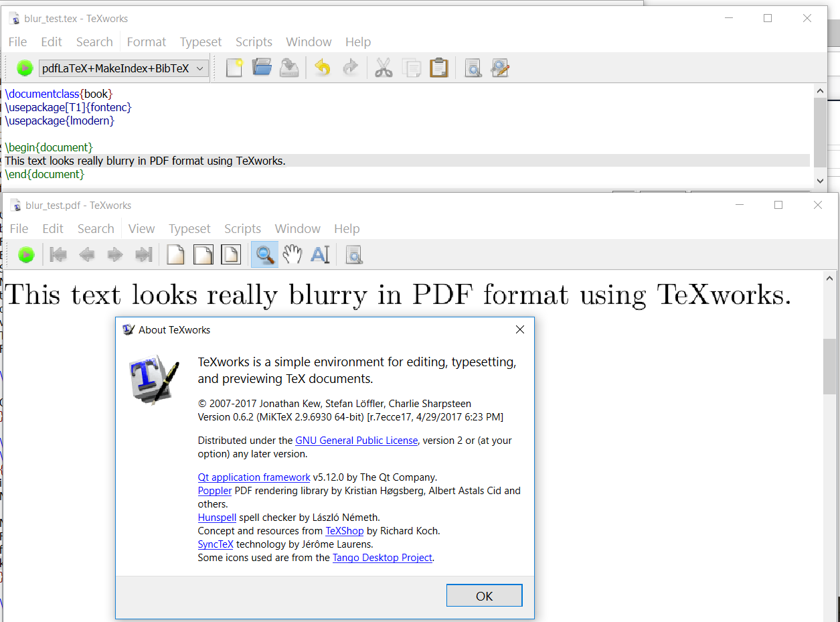Visit the Tango Desktop Project link

[x=383, y=558]
